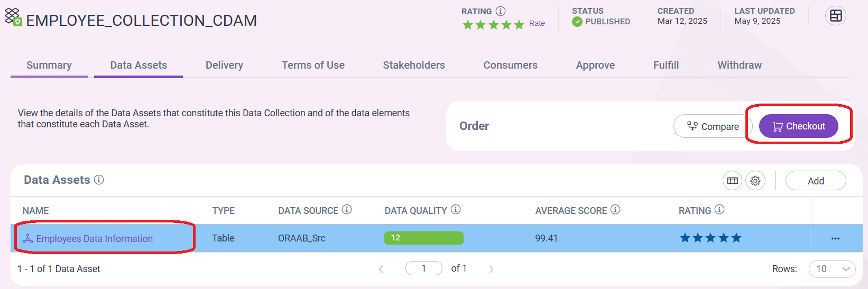The image size is (868, 289).
Task: Click the 99.41 average score value
Action: coord(546,238)
